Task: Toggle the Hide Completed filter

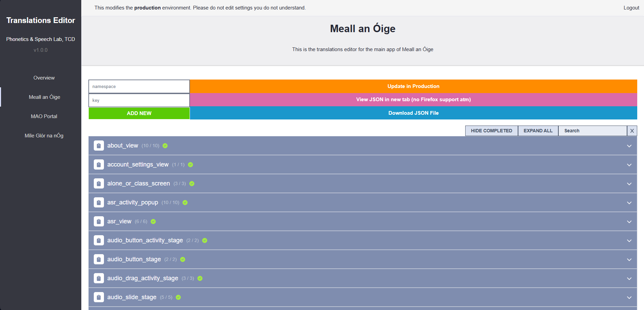Action: [x=491, y=131]
